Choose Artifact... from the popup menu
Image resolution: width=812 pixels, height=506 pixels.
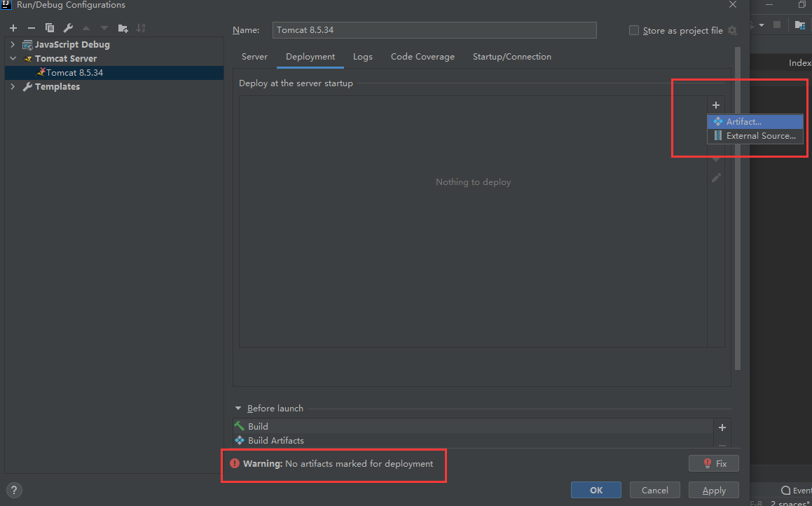(x=755, y=122)
